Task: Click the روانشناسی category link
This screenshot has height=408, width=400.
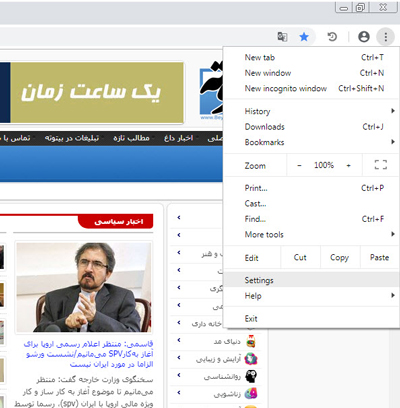Action: pos(222,376)
